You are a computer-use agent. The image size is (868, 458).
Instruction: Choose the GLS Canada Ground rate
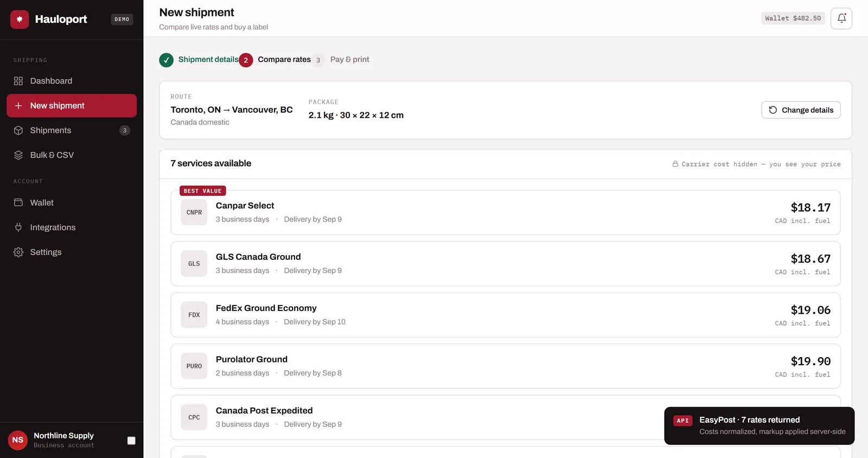pos(506,264)
